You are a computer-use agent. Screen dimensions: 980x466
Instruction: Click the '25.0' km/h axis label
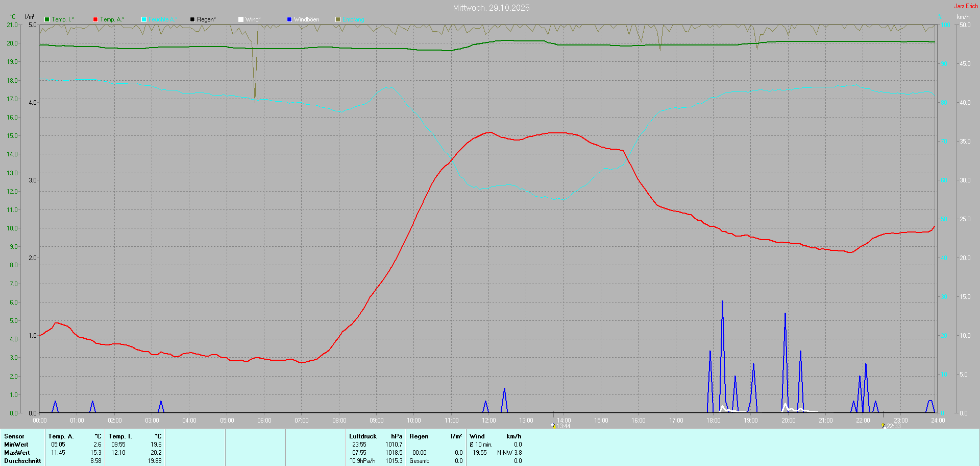tap(965, 219)
